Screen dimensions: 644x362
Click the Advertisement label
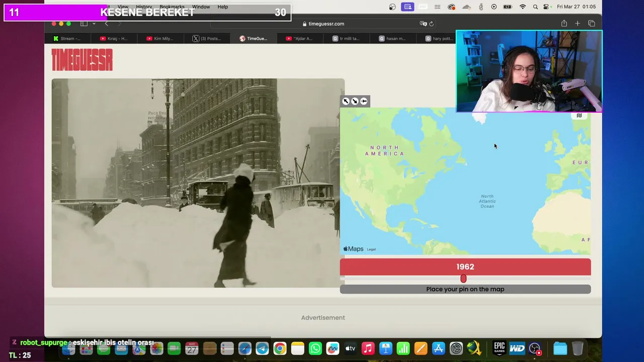click(323, 318)
